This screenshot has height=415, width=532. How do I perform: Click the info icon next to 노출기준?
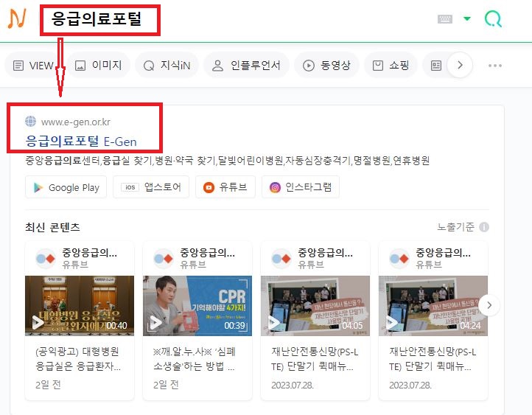point(484,227)
